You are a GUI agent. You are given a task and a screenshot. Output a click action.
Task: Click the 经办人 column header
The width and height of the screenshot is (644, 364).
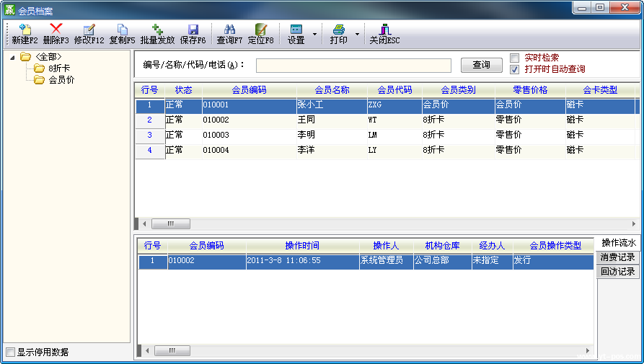492,245
